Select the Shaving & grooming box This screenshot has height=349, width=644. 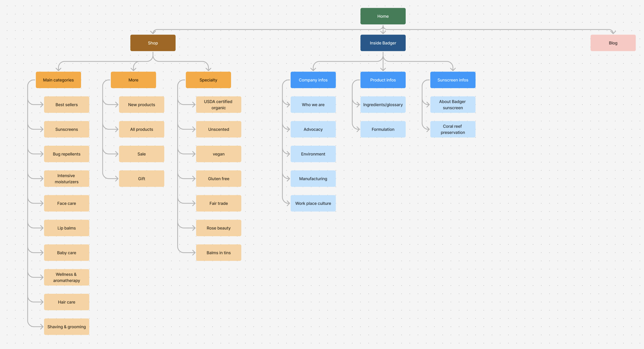(x=67, y=326)
